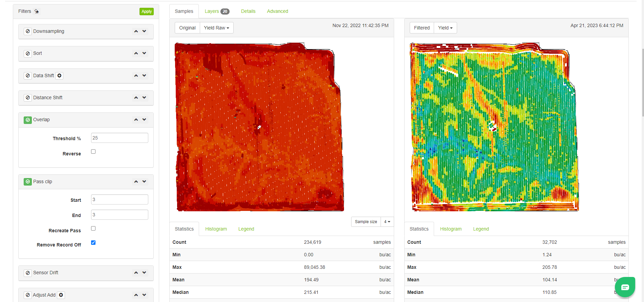Viewport: 644px width, 302px height.
Task: Click the Sample size label button
Action: (x=366, y=222)
